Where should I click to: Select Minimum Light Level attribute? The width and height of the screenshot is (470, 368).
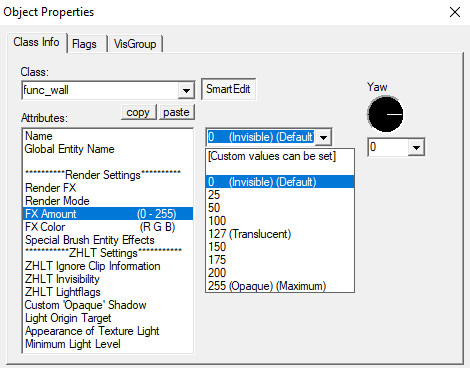click(108, 344)
